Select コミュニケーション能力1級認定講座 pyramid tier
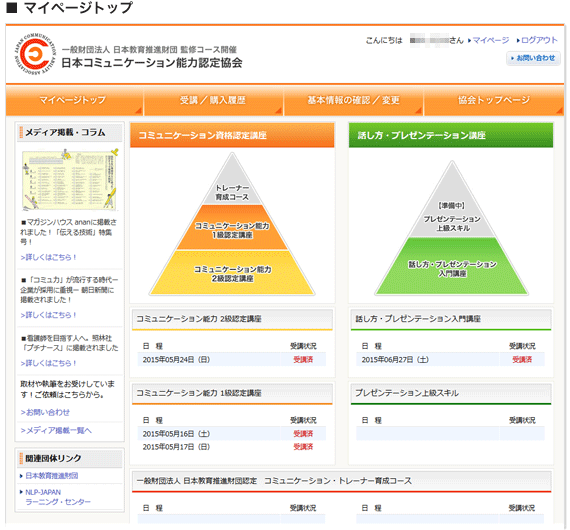Image resolution: width=570 pixels, height=530 pixels. pos(232,228)
